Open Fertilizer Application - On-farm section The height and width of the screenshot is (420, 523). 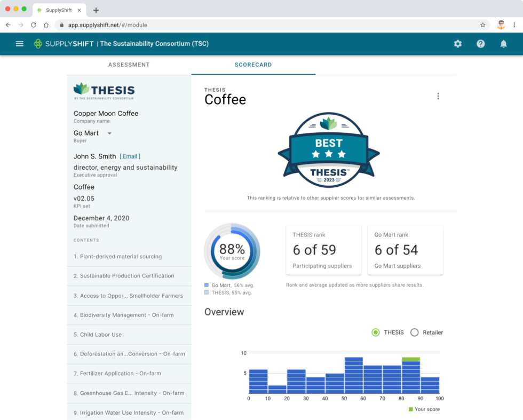tap(129, 374)
